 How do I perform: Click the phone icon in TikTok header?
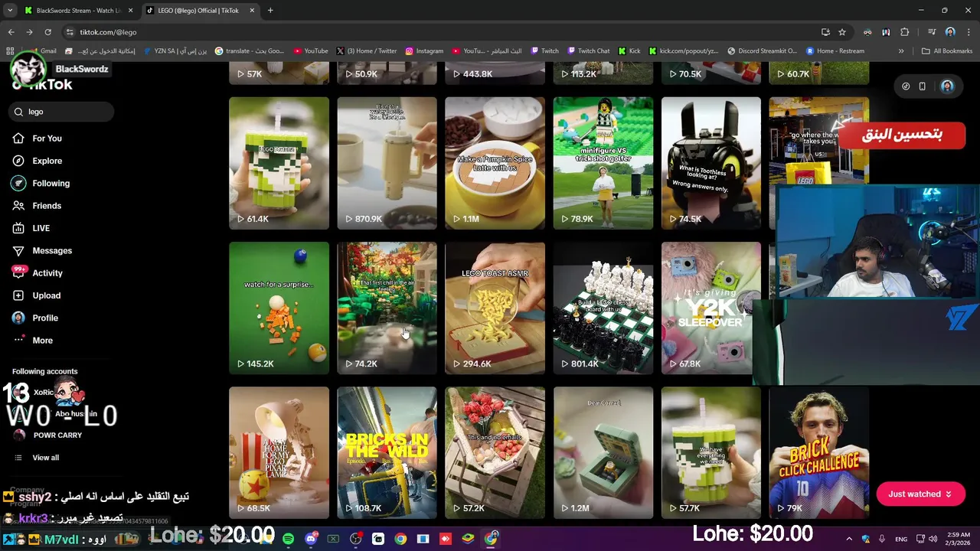923,86
